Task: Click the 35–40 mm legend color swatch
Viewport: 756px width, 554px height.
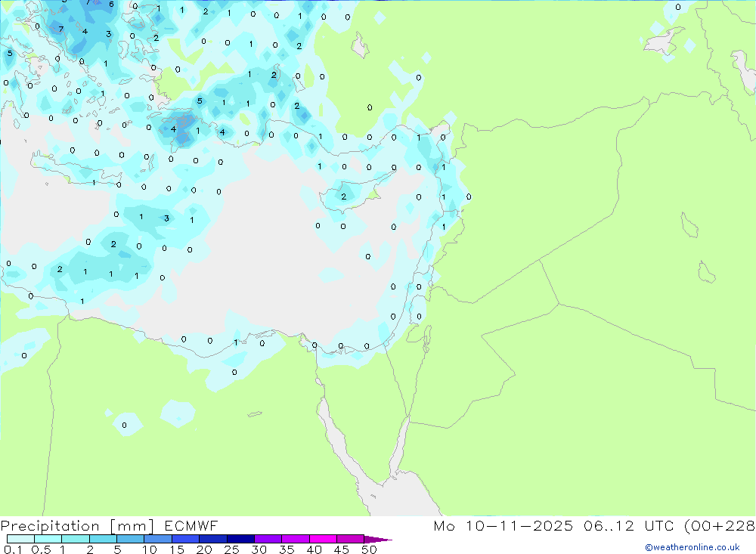Action: 295,539
